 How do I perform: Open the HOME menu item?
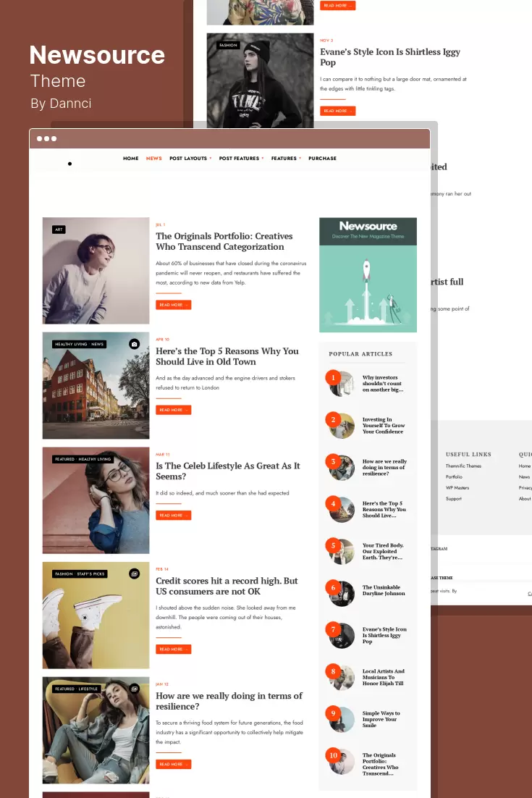pos(131,159)
